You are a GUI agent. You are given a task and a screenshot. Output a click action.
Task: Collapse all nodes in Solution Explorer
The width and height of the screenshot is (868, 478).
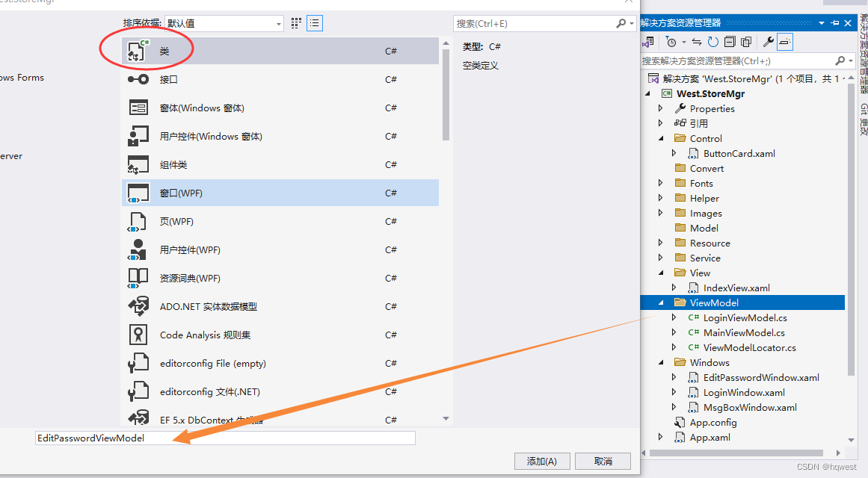coord(730,42)
